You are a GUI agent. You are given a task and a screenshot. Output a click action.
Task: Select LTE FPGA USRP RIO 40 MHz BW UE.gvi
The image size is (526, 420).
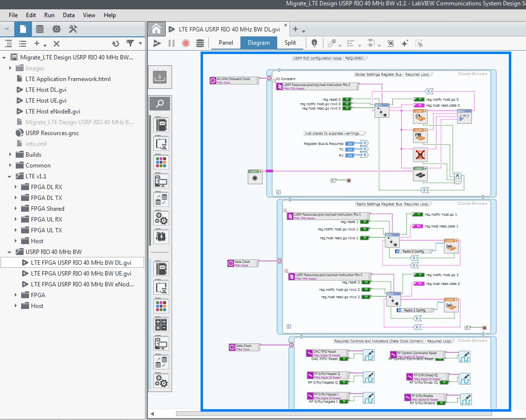click(x=81, y=274)
